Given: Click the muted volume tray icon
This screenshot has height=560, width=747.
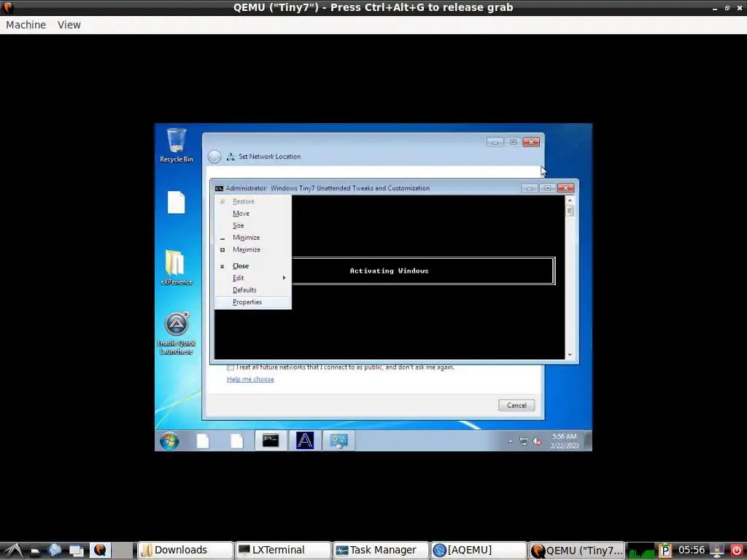Looking at the screenshot, I should [538, 441].
